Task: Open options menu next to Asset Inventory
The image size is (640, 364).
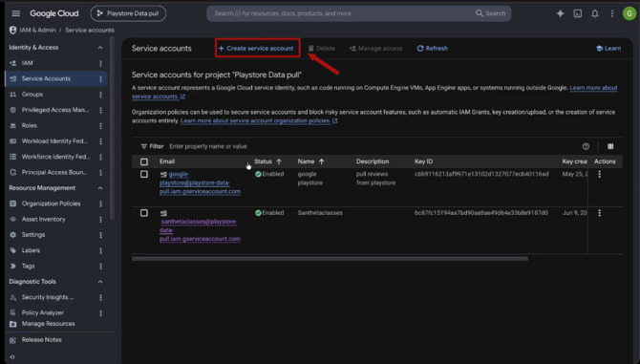Action: 101,220
